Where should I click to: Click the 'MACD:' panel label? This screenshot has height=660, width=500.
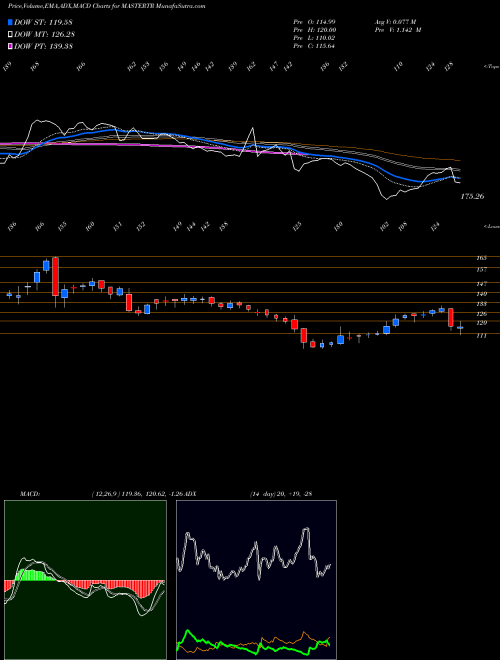pyautogui.click(x=29, y=494)
